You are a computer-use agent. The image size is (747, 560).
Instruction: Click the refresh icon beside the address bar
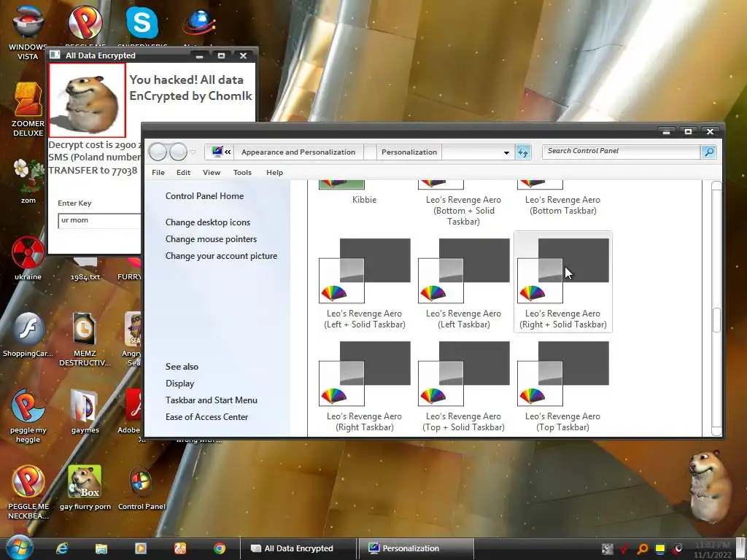coord(523,152)
